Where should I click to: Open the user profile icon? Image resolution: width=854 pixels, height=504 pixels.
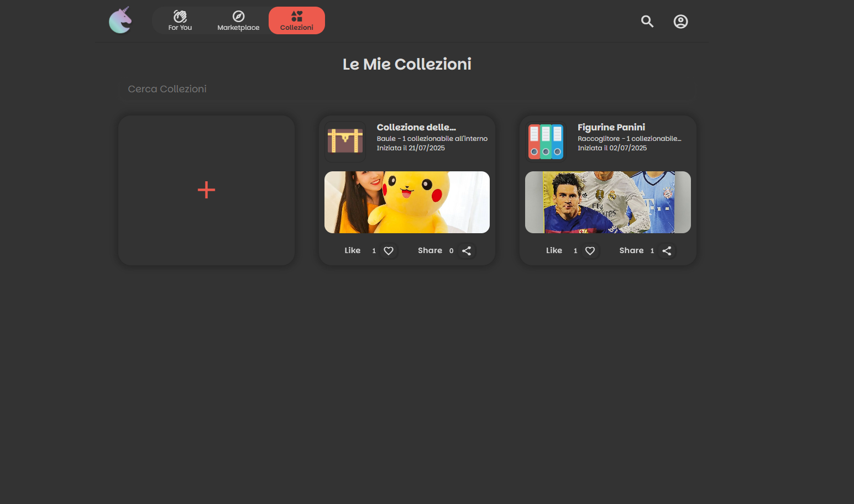[680, 22]
